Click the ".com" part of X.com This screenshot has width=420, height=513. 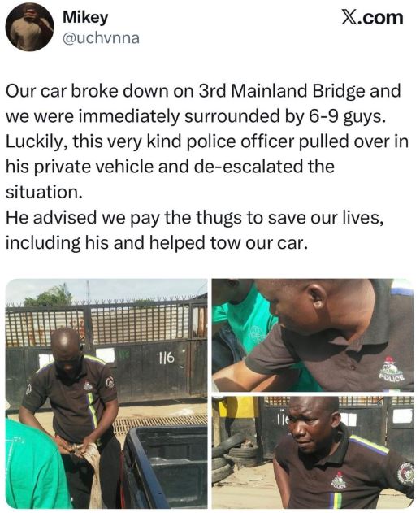pos(380,18)
